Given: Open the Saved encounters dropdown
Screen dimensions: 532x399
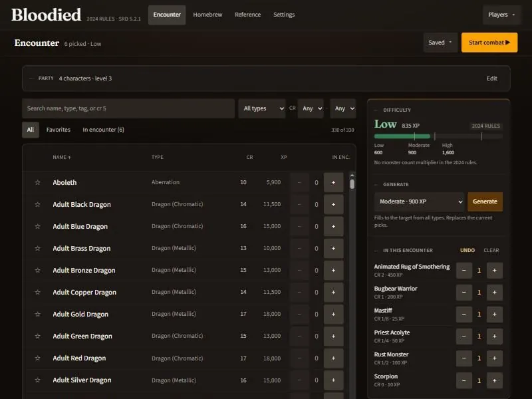Looking at the screenshot, I should (440, 43).
